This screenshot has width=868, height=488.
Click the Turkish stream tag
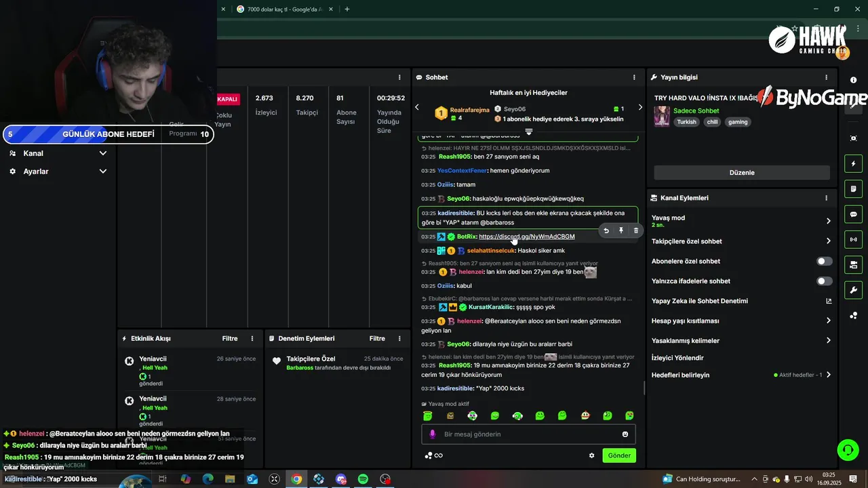click(686, 122)
